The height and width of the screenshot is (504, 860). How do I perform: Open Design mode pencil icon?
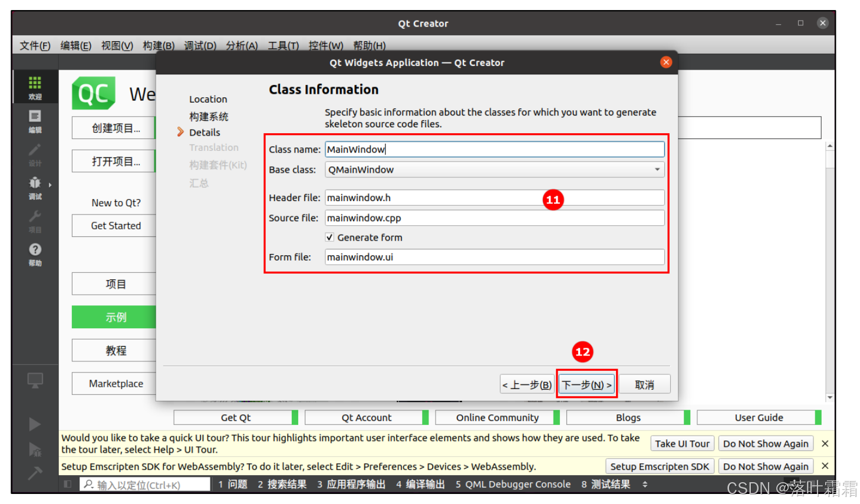(35, 154)
